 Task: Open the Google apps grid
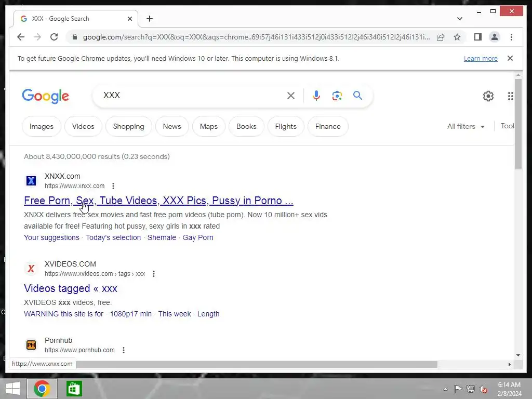click(x=510, y=96)
